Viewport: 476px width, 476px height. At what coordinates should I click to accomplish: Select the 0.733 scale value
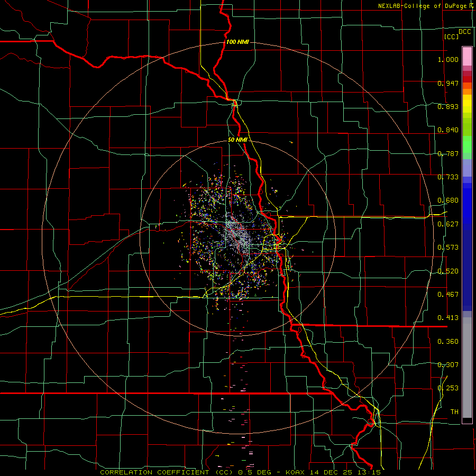tap(448, 177)
